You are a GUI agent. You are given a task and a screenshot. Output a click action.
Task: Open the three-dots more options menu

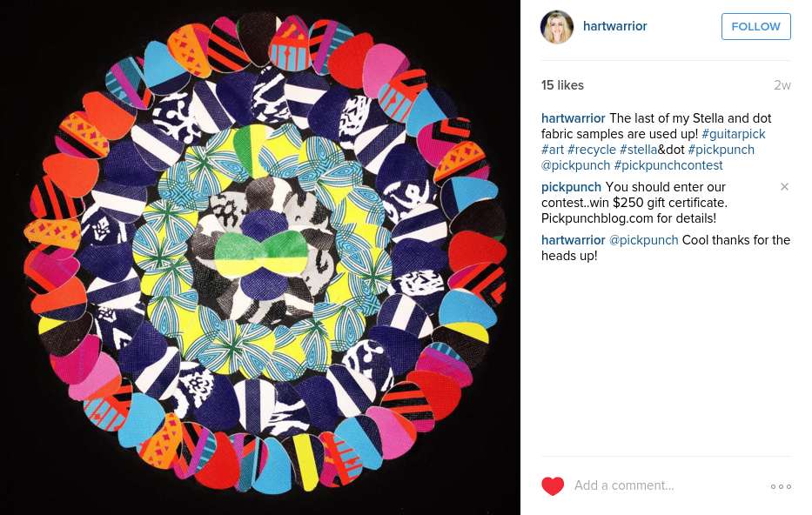pos(781,486)
